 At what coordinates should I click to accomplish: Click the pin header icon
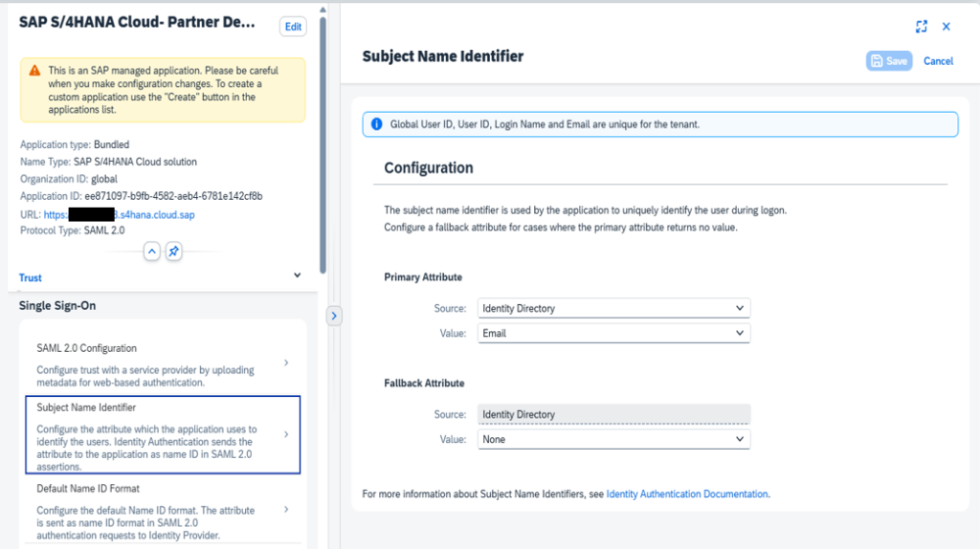[173, 251]
